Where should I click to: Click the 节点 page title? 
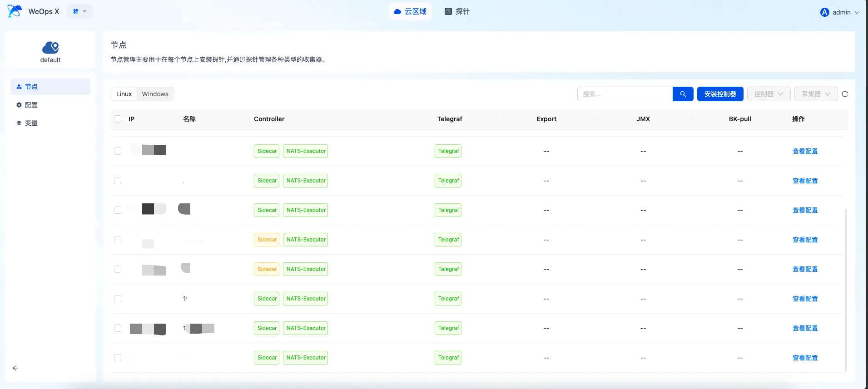click(119, 44)
